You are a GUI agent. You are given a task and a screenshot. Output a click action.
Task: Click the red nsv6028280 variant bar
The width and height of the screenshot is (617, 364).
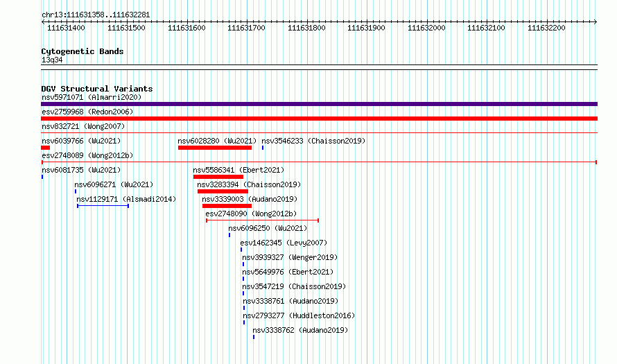[x=215, y=148]
